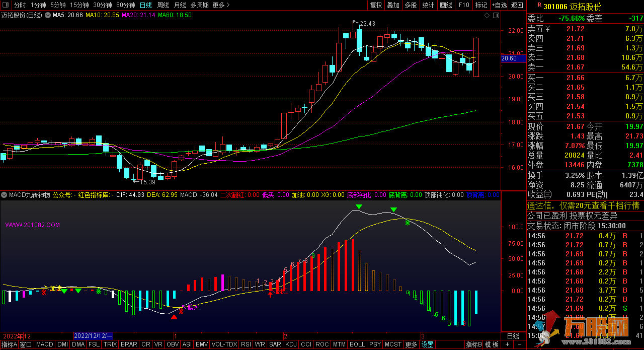Select the RSI indicator tab
644x350 pixels.
246,345
